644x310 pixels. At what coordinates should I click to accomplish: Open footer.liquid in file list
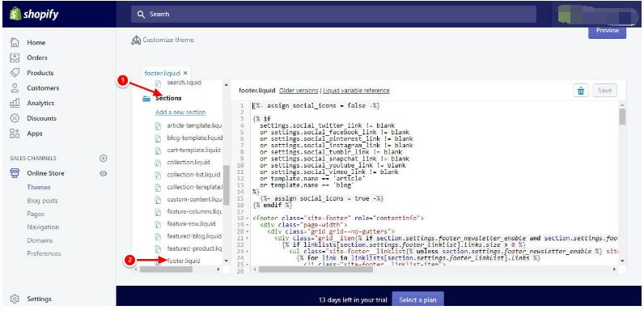click(183, 261)
